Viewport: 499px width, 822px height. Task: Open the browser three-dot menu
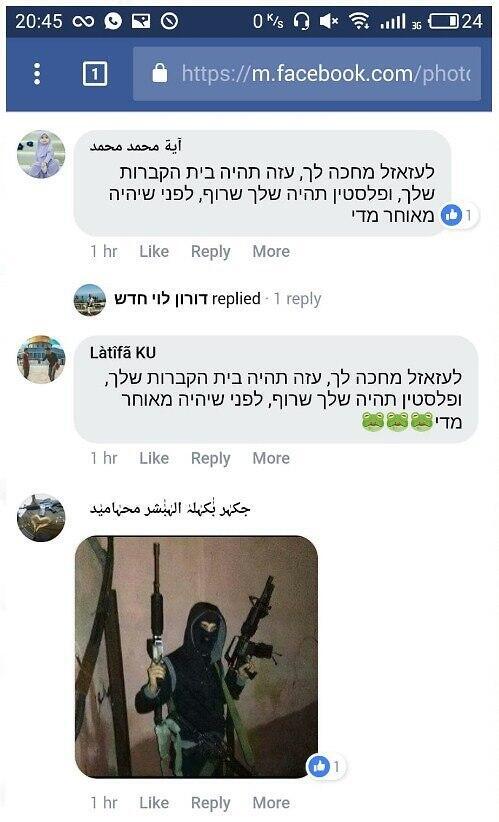point(37,74)
